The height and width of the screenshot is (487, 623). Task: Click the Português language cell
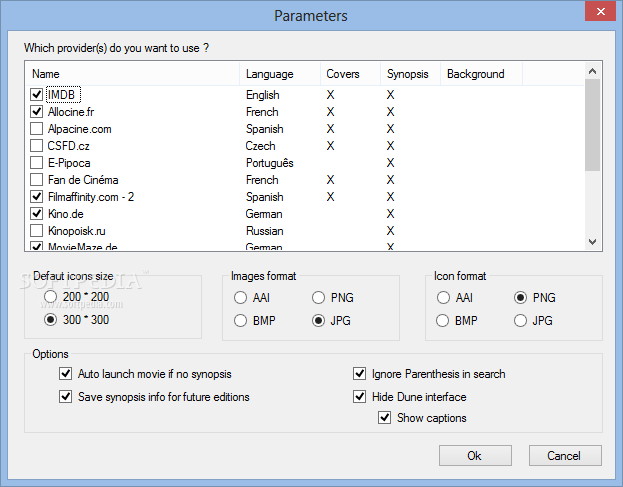269,163
